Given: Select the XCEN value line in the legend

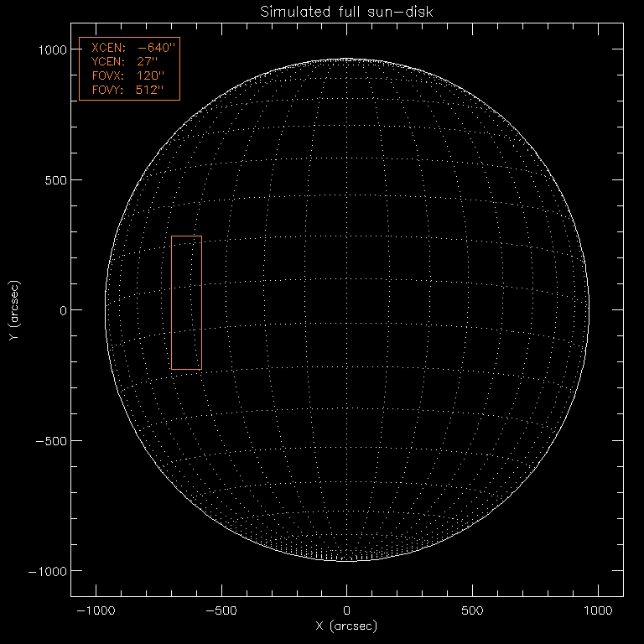Looking at the screenshot, I should 130,48.
